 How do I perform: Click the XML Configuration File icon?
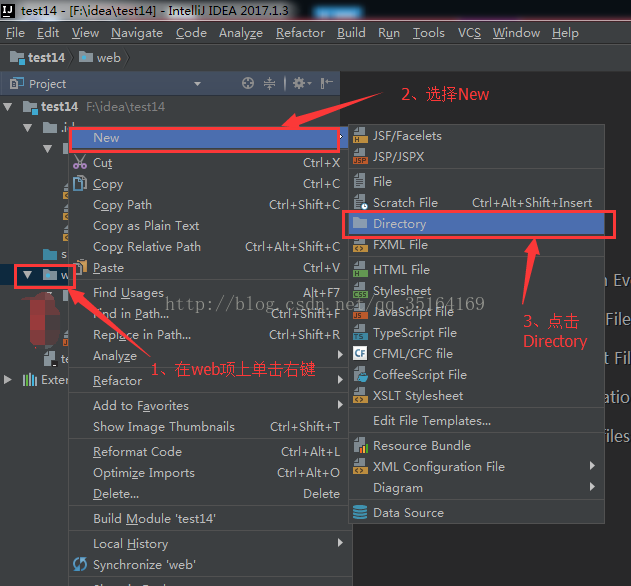tap(360, 466)
